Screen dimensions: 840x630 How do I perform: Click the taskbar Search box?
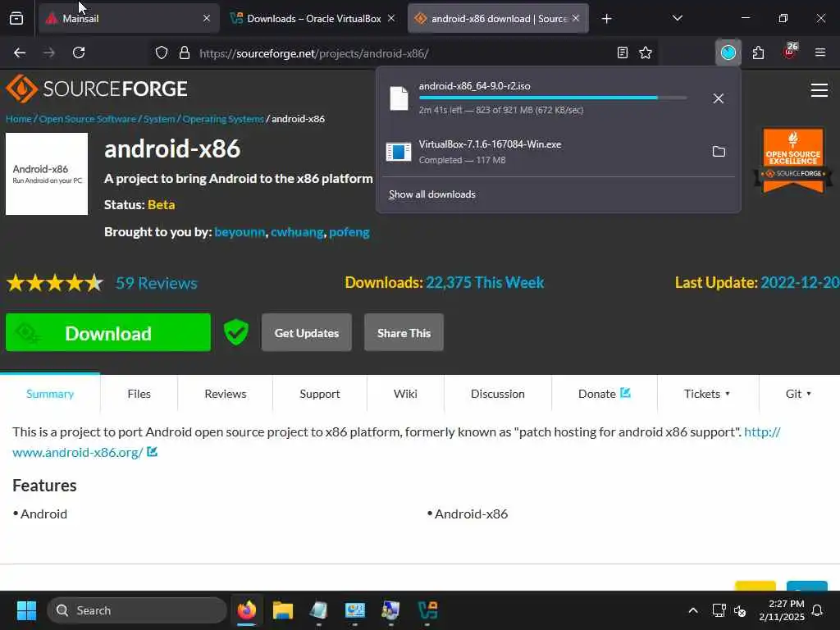[137, 610]
